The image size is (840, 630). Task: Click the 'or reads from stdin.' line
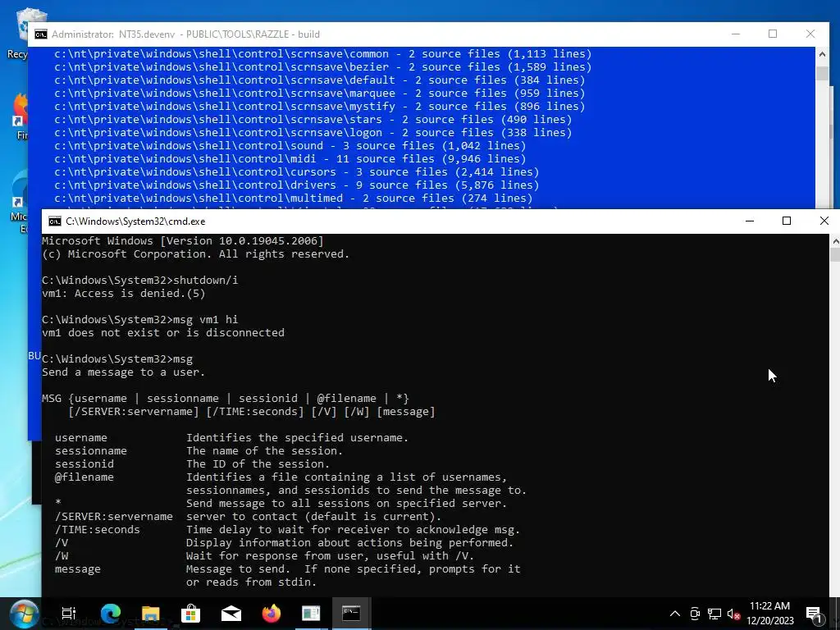pyautogui.click(x=252, y=582)
